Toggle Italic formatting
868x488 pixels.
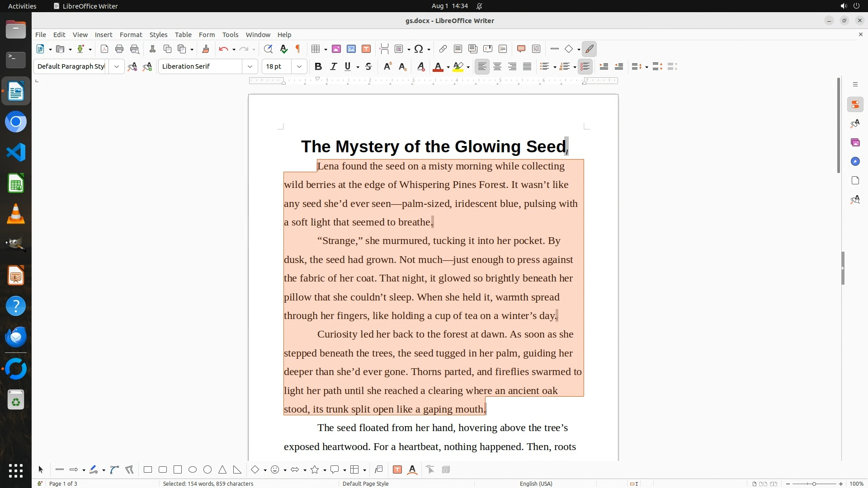coord(334,67)
